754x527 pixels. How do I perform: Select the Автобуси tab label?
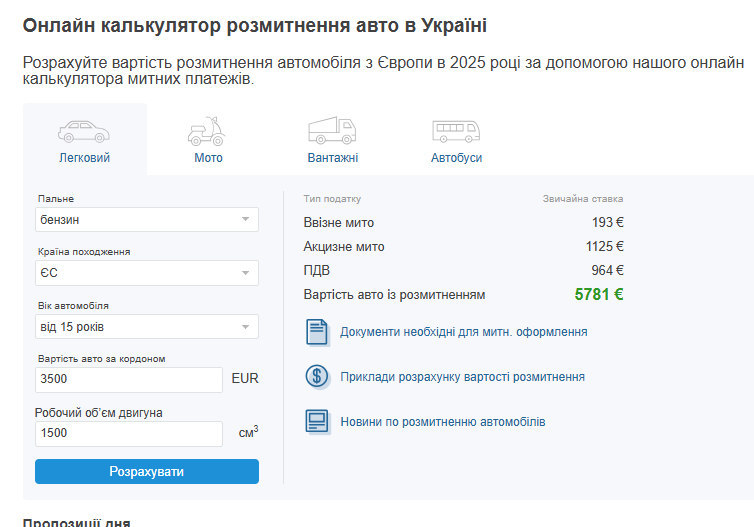[456, 158]
